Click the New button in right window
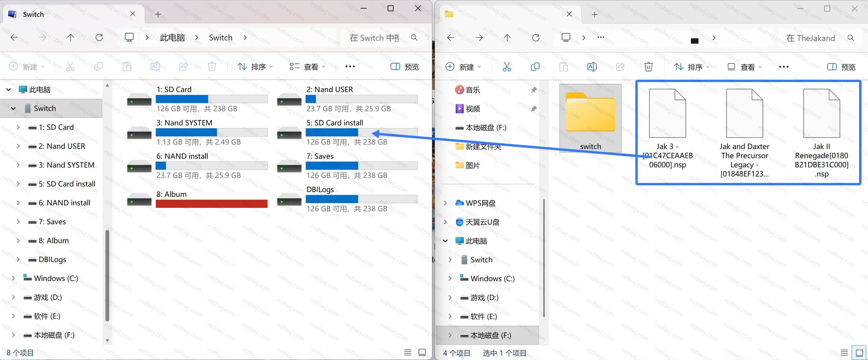Viewport: 868px width, 360px height. point(463,67)
